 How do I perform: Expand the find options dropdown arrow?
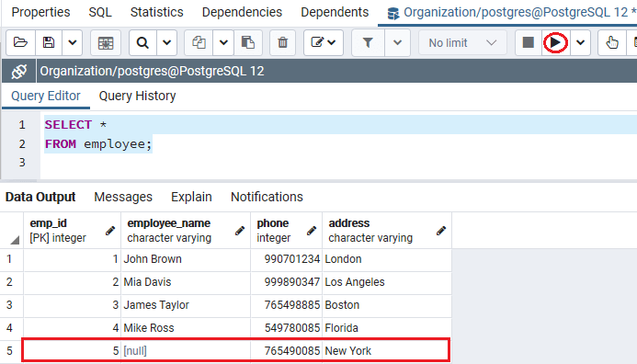coord(166,42)
